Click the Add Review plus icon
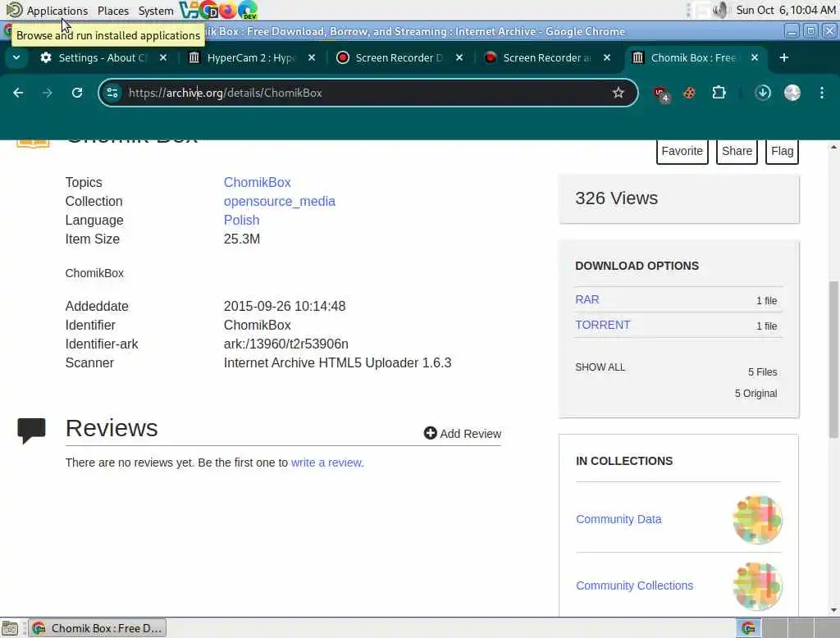Screen dimensions: 840x638 coord(430,433)
